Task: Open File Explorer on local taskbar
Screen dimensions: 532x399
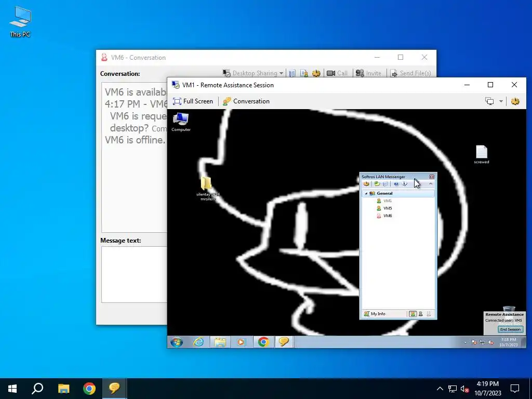Action: [63, 389]
